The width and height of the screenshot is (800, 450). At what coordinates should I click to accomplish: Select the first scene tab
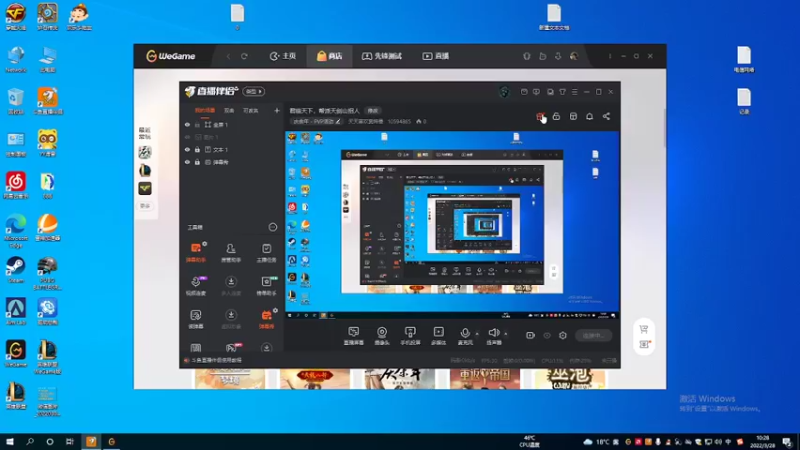205,110
